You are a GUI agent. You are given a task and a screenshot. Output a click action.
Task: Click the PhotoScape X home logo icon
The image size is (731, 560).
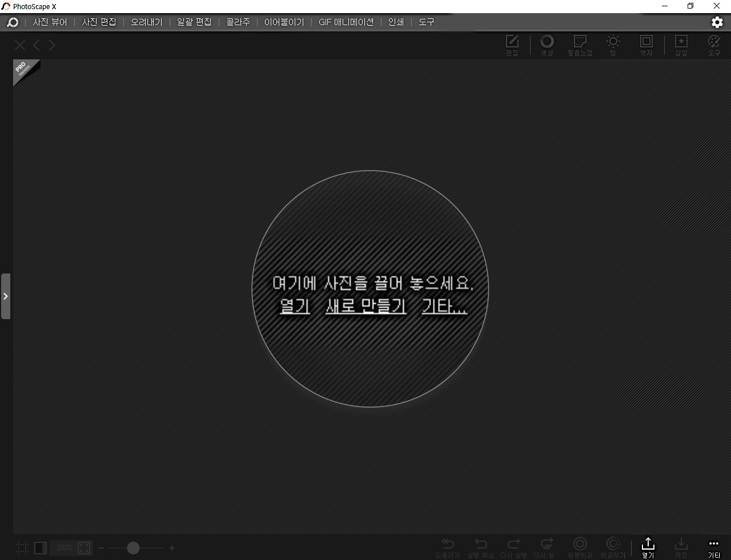[x=13, y=22]
